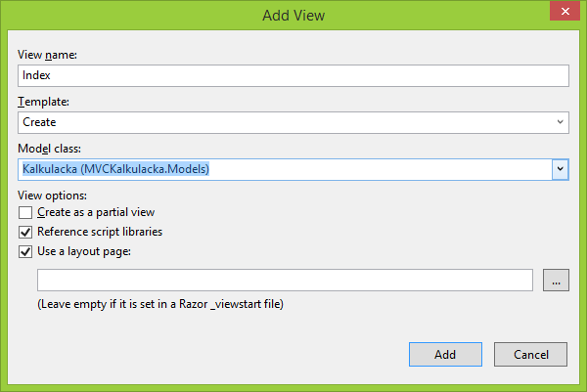This screenshot has height=392, width=587.
Task: Select the Model class text Kalkulacka (MVCKalkulacka.Models)
Action: (115, 169)
